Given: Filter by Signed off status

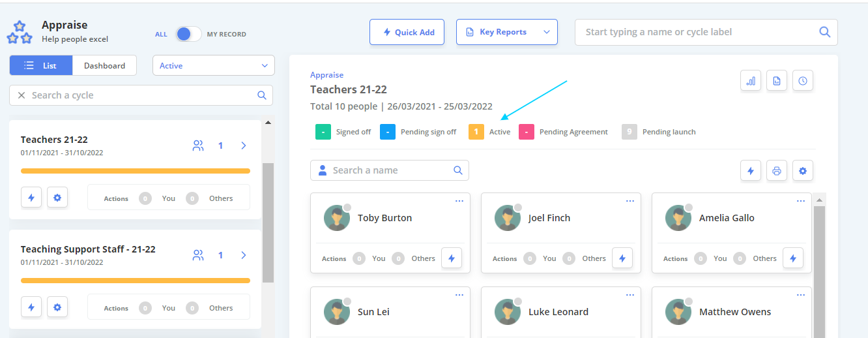Looking at the screenshot, I should (343, 132).
